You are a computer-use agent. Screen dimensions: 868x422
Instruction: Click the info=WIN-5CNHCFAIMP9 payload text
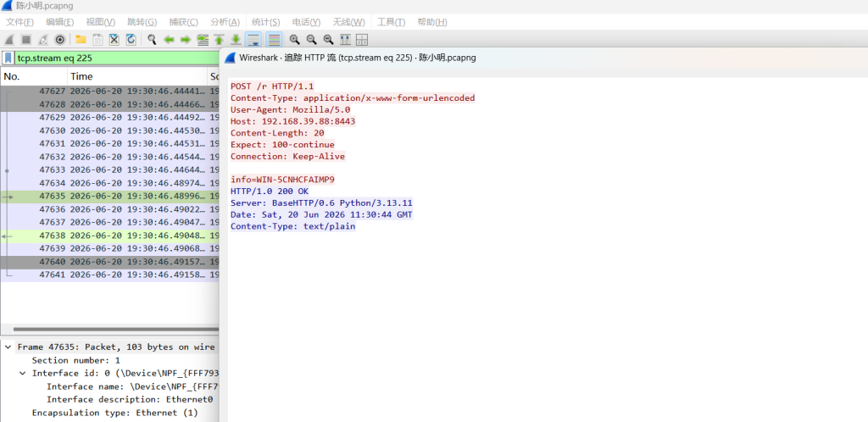282,180
